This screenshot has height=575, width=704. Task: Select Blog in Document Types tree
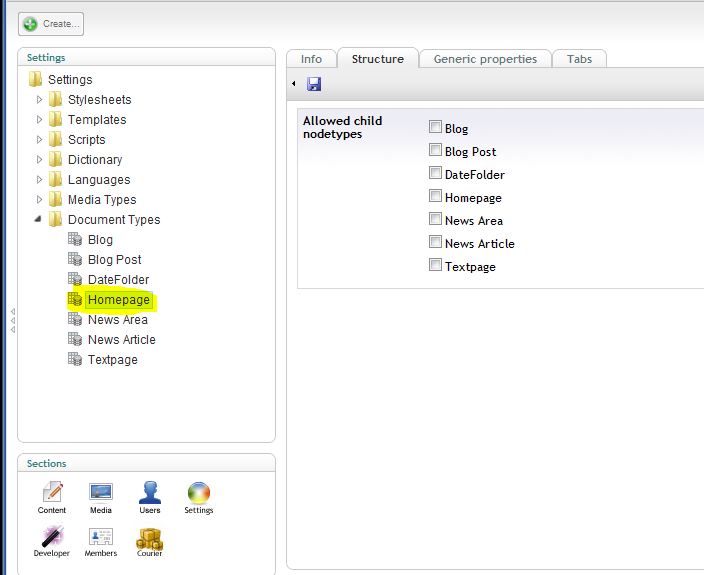(x=100, y=240)
